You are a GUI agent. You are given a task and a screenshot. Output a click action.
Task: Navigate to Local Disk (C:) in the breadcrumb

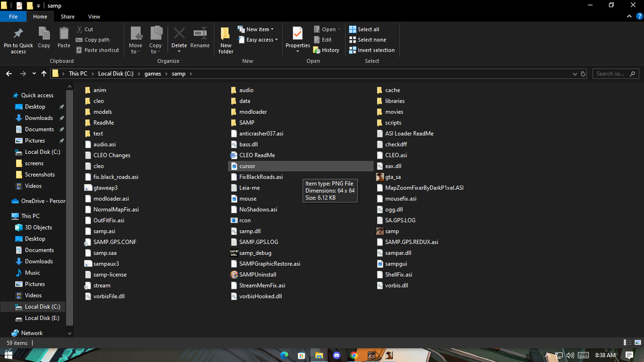pyautogui.click(x=116, y=73)
